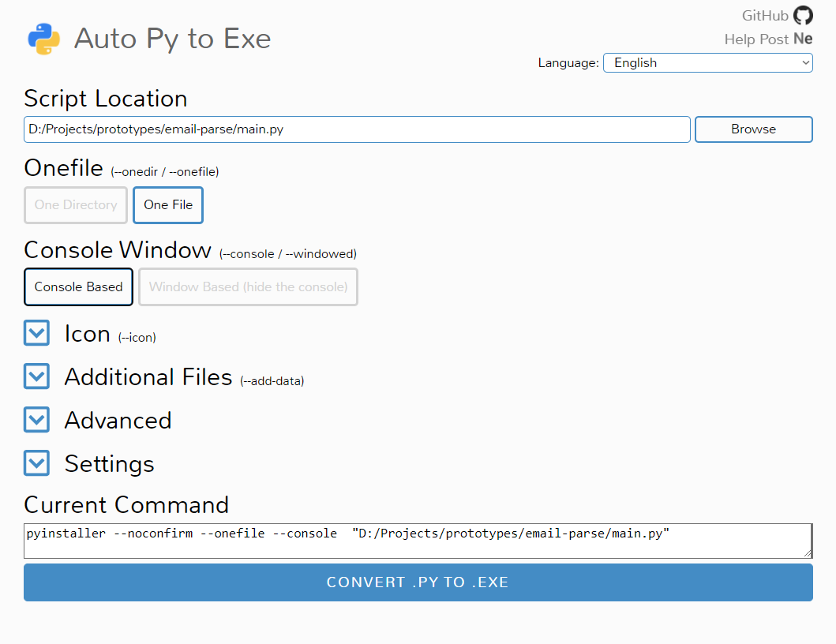Select the One File option
Screen dimensions: 836x644
(168, 205)
